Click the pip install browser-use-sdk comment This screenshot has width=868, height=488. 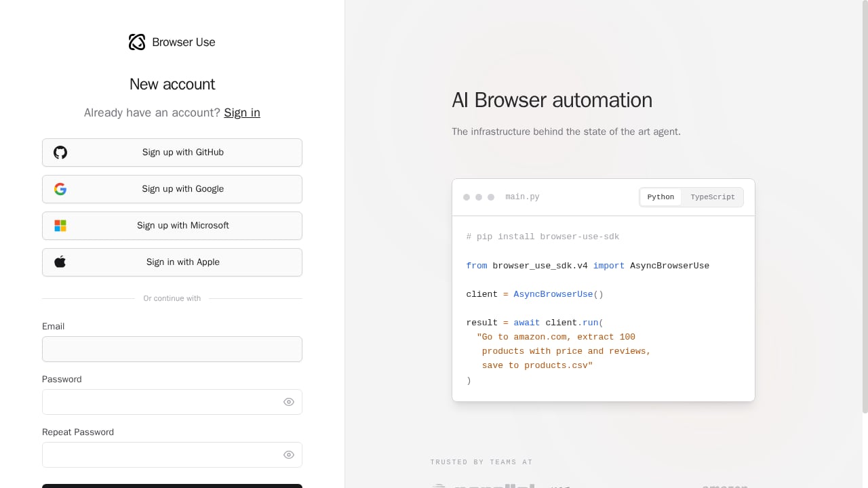542,237
